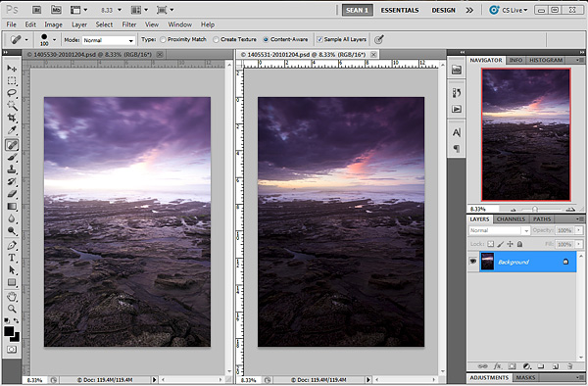Select the Dodge tool
588x386 pixels.
(x=12, y=231)
